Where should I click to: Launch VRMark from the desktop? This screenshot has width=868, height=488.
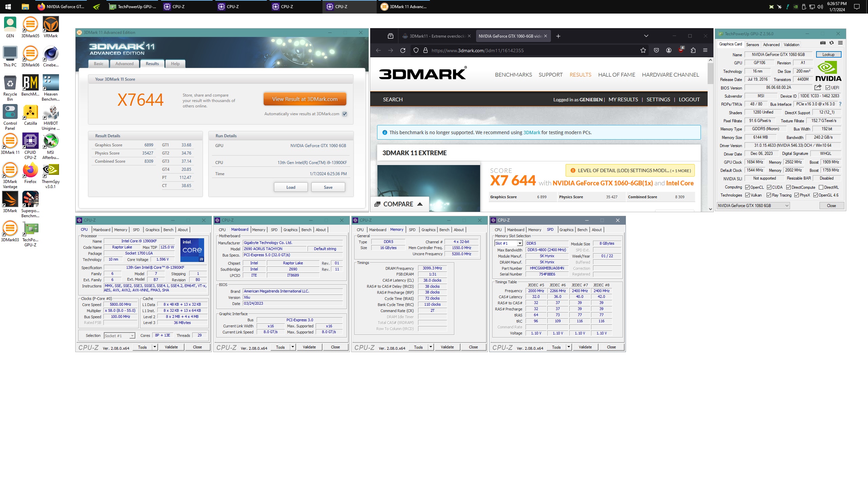51,27
